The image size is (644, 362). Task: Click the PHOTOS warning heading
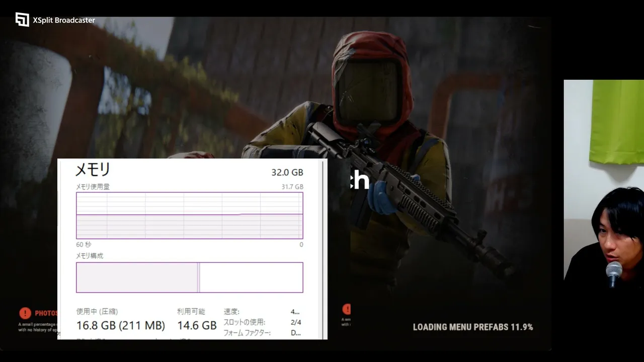[46, 313]
